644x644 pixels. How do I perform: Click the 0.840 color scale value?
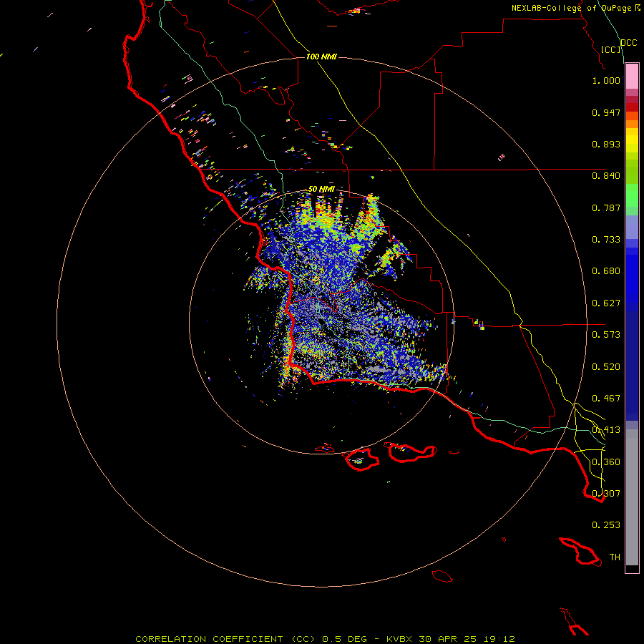click(606, 176)
